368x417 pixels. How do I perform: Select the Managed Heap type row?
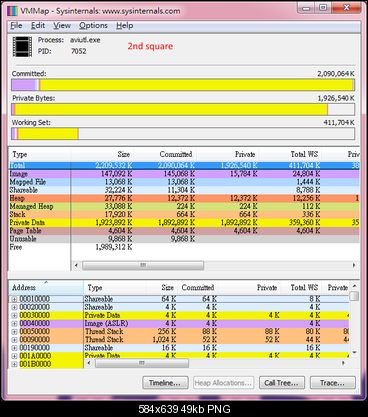tap(184, 206)
